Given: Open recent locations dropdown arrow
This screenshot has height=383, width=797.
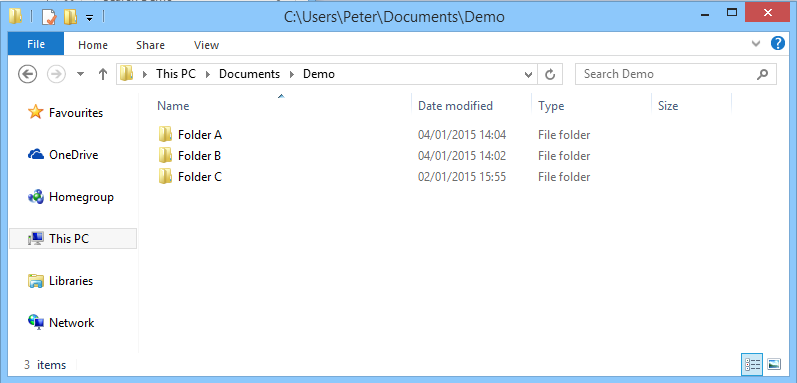Looking at the screenshot, I should [80, 74].
